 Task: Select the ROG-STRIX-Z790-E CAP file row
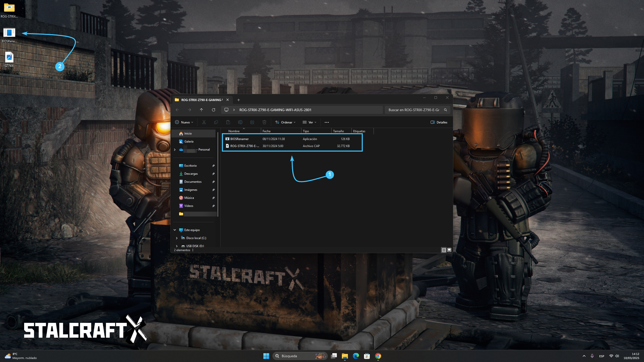292,146
